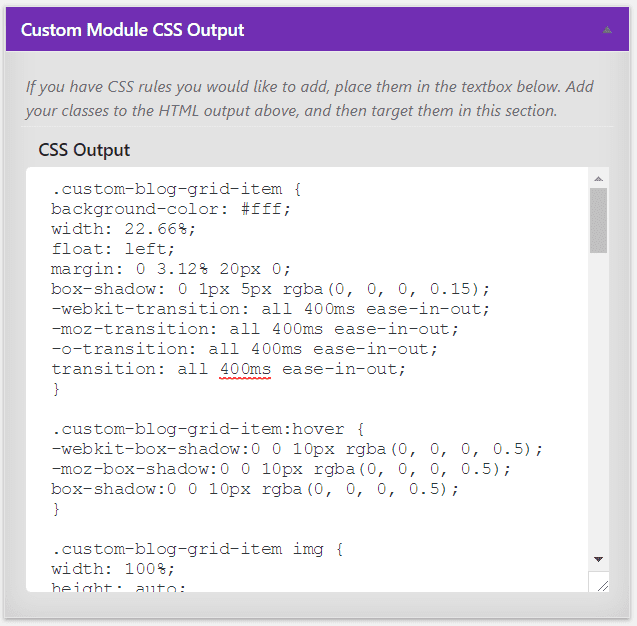Click the float: left line
The image size is (637, 626).
click(x=113, y=248)
